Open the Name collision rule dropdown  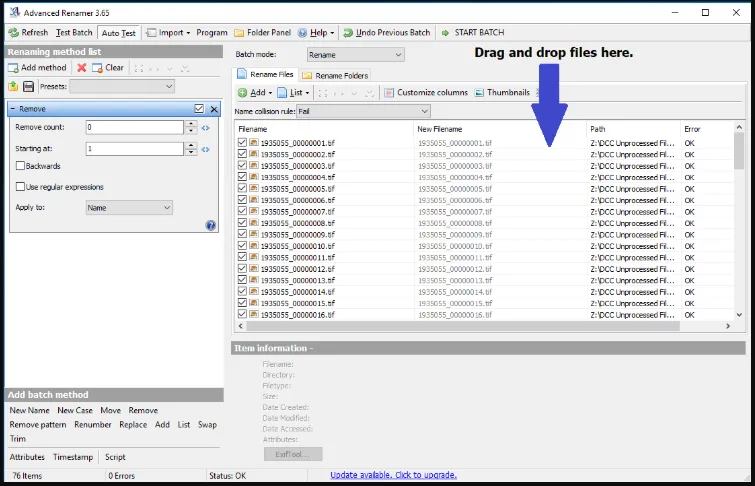point(363,111)
